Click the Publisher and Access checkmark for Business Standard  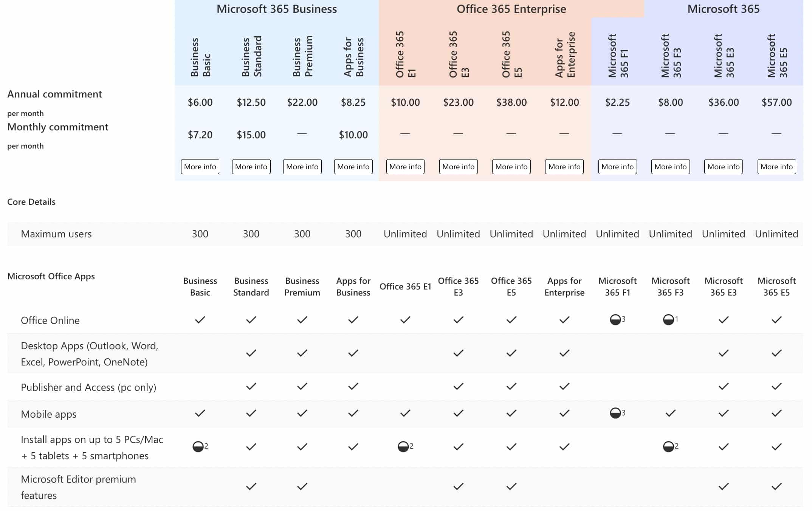coord(251,386)
